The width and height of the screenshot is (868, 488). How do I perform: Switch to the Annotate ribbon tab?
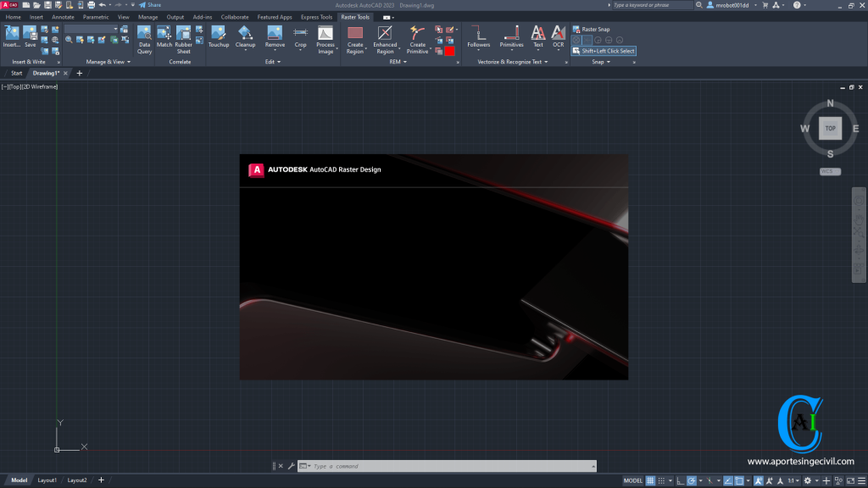[x=63, y=17]
